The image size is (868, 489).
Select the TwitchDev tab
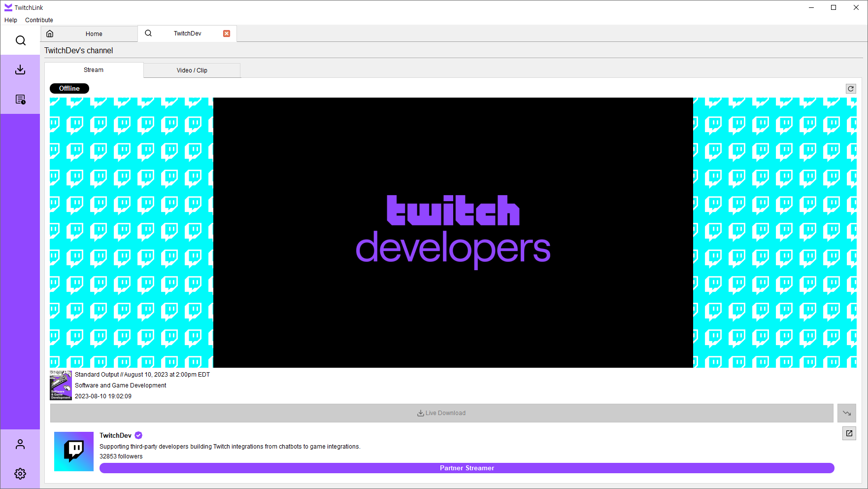coord(187,34)
